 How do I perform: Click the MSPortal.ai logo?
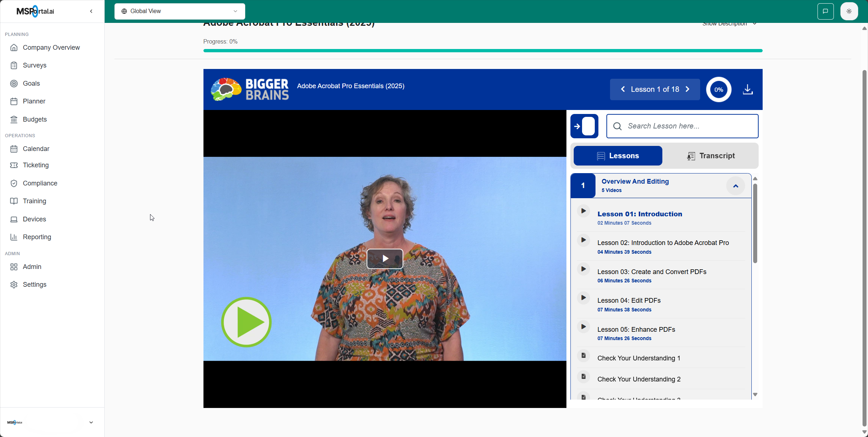35,11
